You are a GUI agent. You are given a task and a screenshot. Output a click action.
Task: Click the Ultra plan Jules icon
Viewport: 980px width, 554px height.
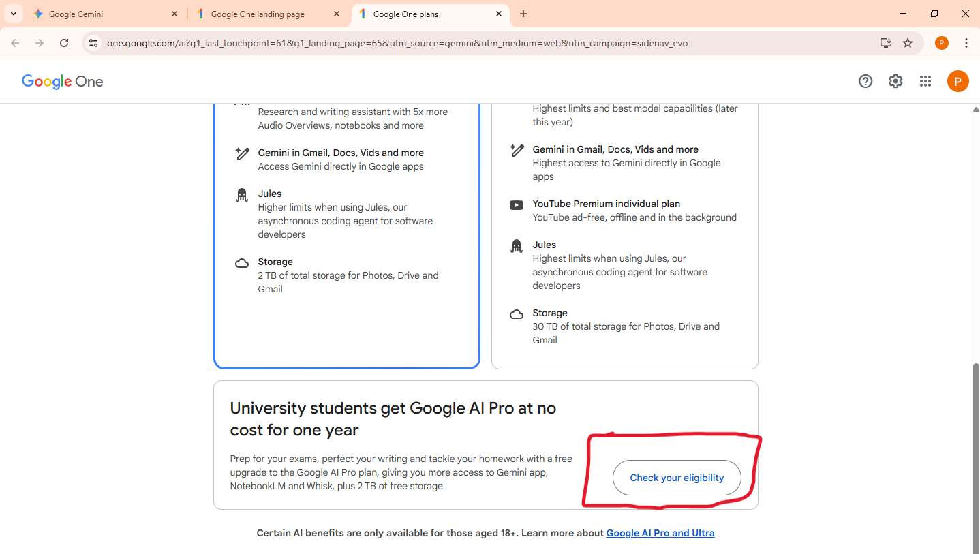(517, 247)
